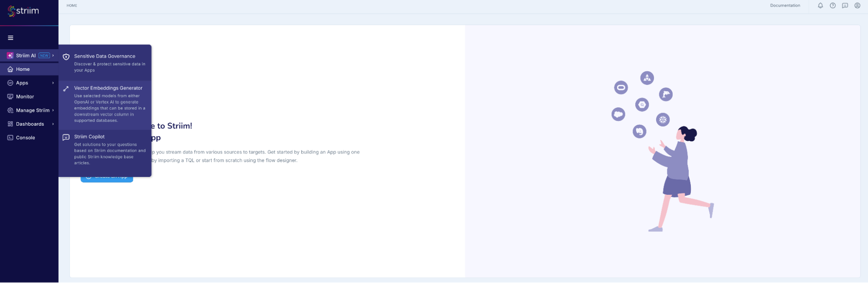Screen dimensions: 868x283
Task: Expand the Apps submenu chevron
Action: click(53, 83)
